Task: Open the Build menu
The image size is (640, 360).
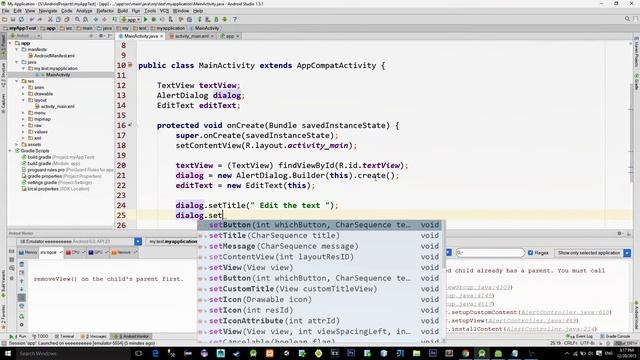Action: pos(122,11)
